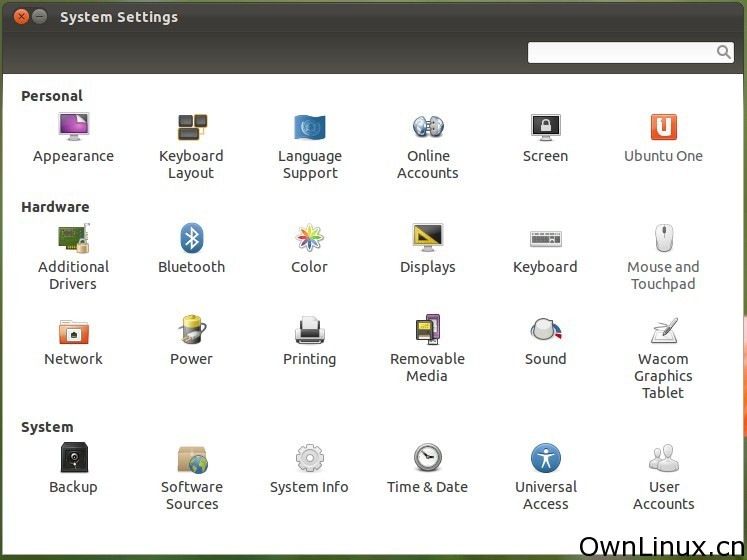The height and width of the screenshot is (560, 747).
Task: Open Additional Drivers panel
Action: click(73, 239)
